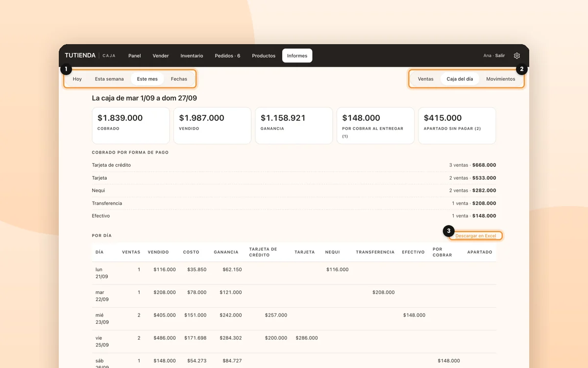Click the NEQUI column header
This screenshot has height=368, width=588.
tap(332, 252)
